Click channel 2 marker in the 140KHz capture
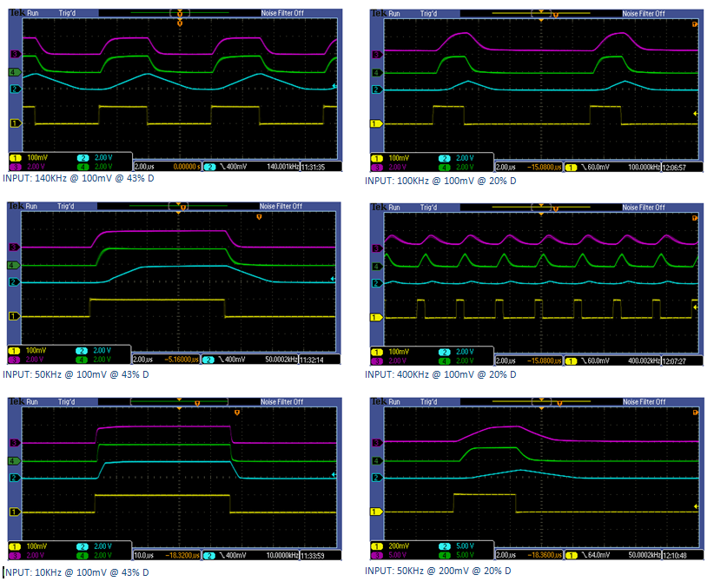 click(16, 89)
